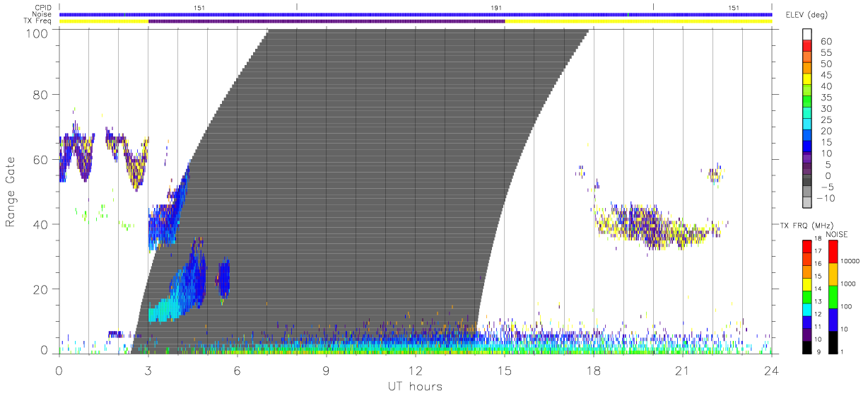Click the blue Noise strip above the plot
The image size is (868, 401).
[x=416, y=14]
